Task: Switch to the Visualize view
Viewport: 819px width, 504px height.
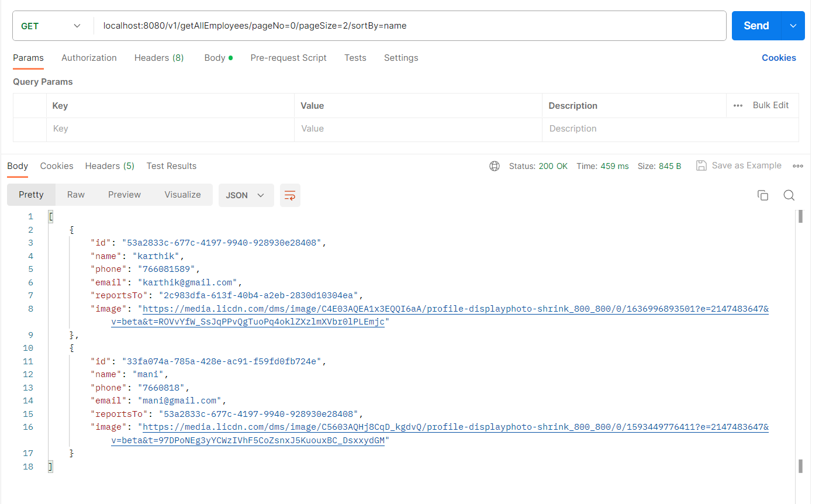Action: click(182, 194)
